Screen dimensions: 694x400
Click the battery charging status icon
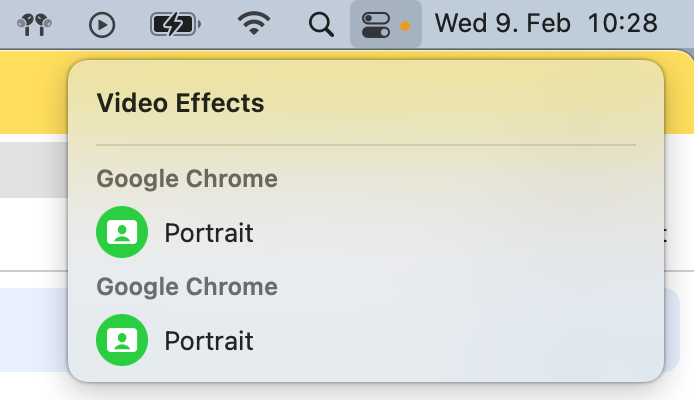pos(175,24)
